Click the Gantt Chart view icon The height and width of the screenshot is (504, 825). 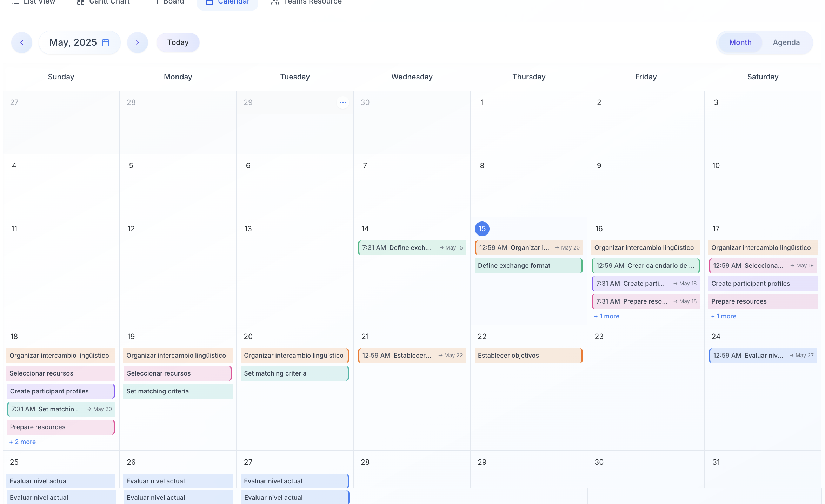click(81, 2)
